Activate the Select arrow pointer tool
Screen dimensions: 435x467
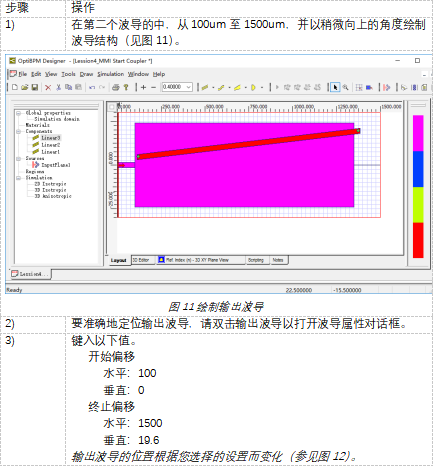point(335,87)
